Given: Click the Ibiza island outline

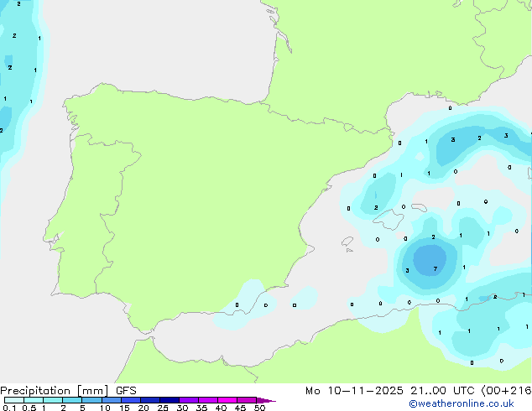Looking at the screenshot, I should click(x=347, y=242).
